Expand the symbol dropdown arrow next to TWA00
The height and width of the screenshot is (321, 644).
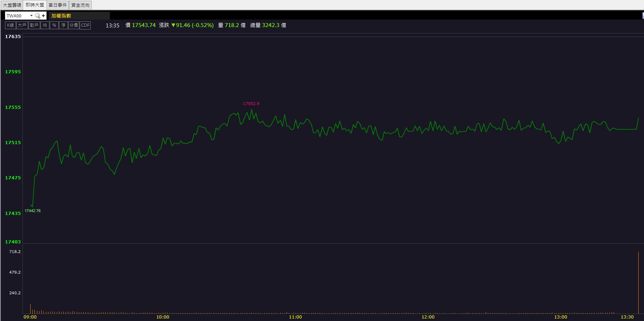31,16
